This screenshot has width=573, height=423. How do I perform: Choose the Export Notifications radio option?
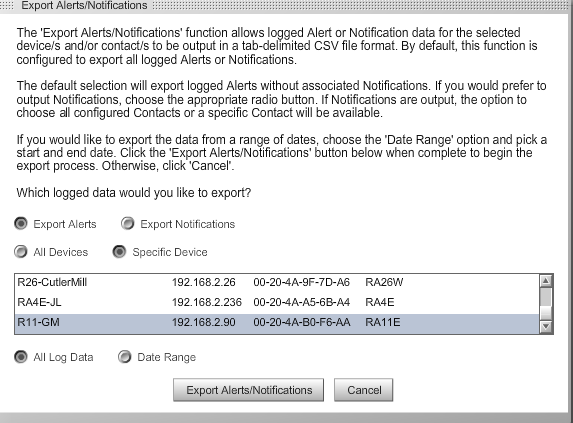(128, 223)
